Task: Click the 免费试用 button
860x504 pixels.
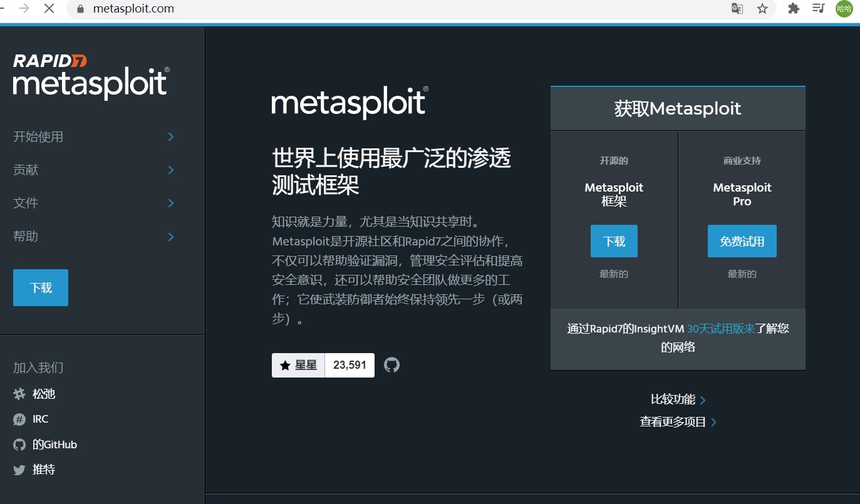Action: tap(742, 241)
